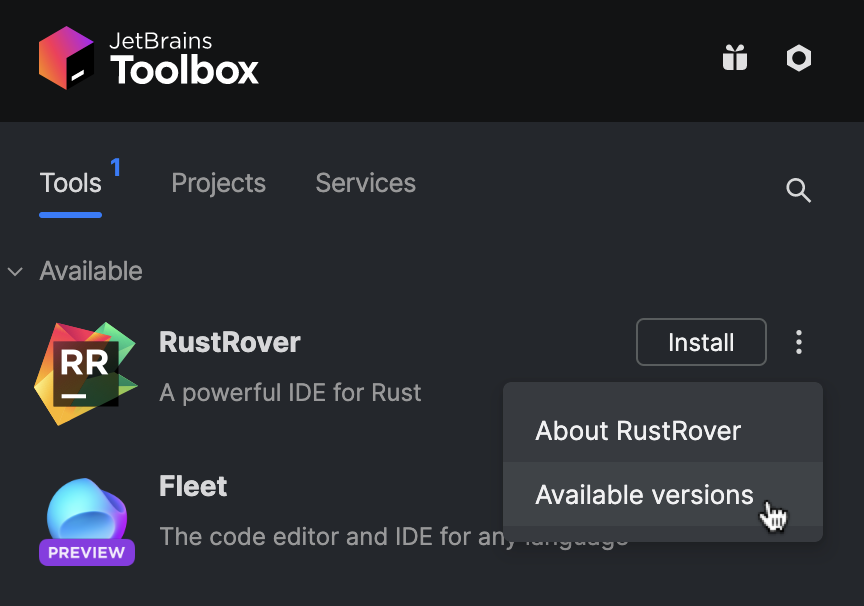Open the chevron beside Available heading

click(x=15, y=271)
